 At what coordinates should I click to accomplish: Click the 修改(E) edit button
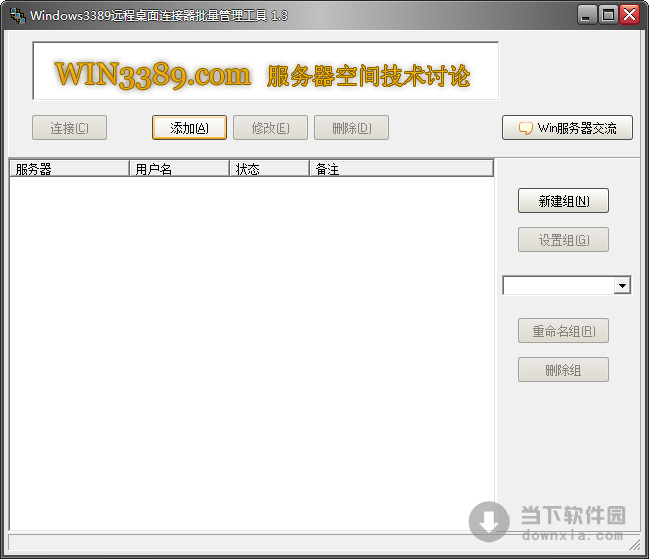click(270, 127)
